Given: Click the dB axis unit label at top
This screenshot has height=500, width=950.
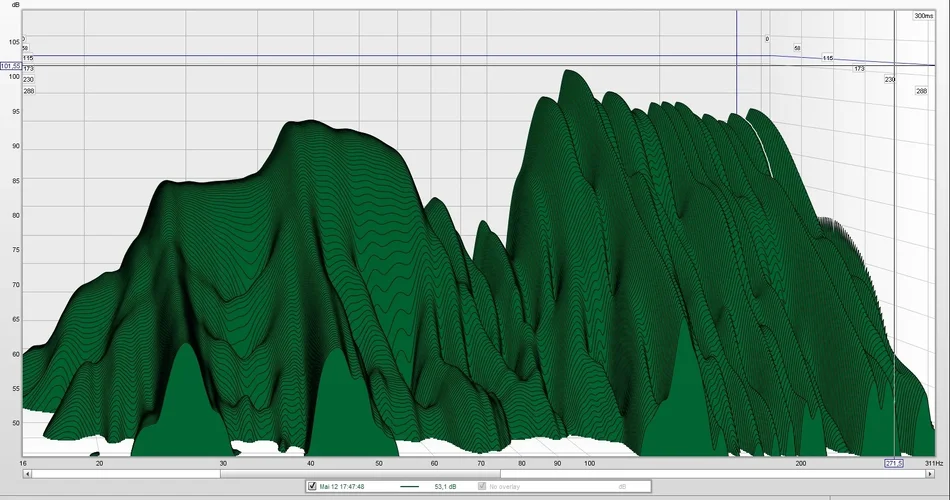Looking at the screenshot, I should click(14, 5).
